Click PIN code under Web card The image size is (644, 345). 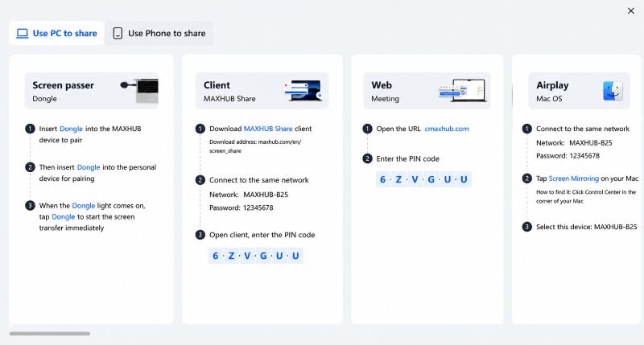tap(423, 179)
